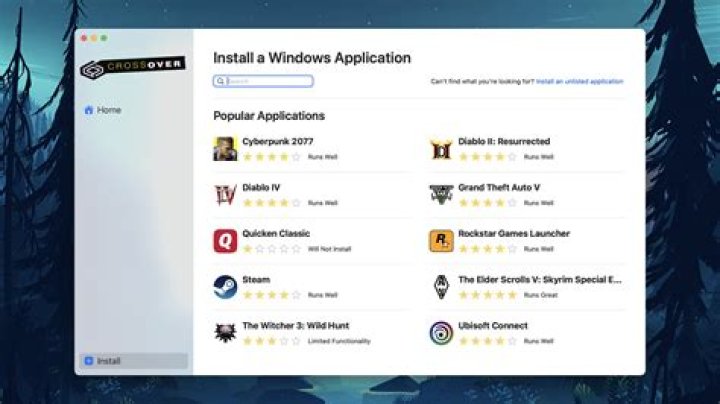Select The Elder Scrolls V: Skyrim title
Screen dimensions: 720x404
[x=540, y=280]
